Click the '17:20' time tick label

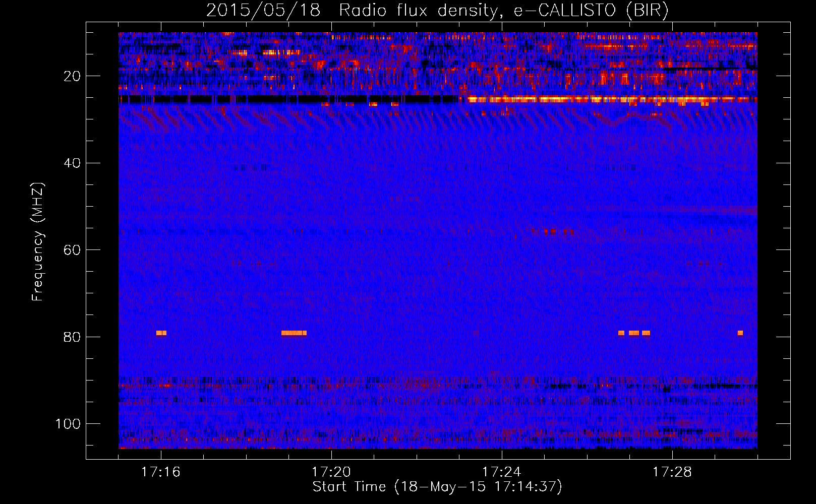click(x=331, y=472)
